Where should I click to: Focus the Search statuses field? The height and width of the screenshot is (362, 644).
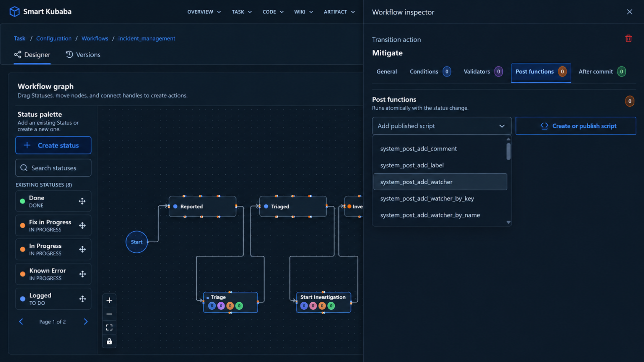coord(53,168)
